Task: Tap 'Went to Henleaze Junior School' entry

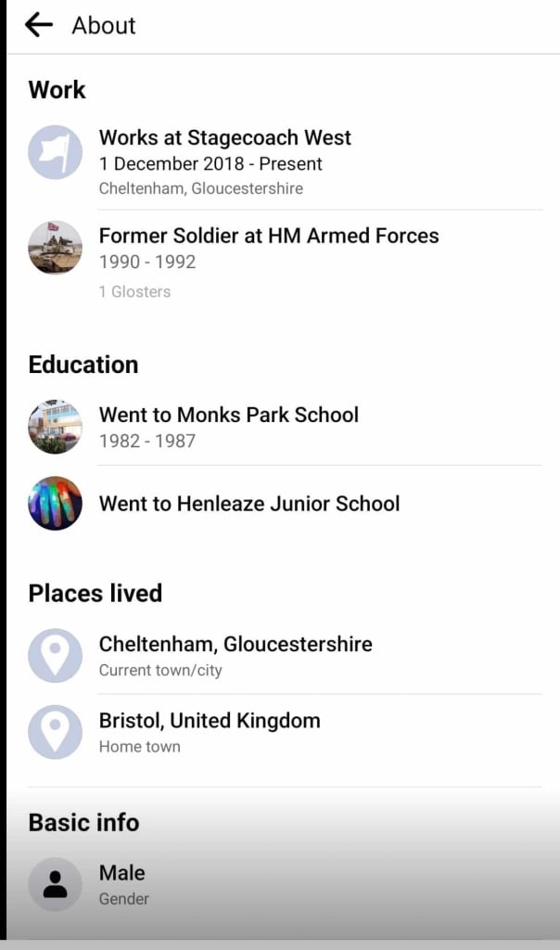Action: 249,504
